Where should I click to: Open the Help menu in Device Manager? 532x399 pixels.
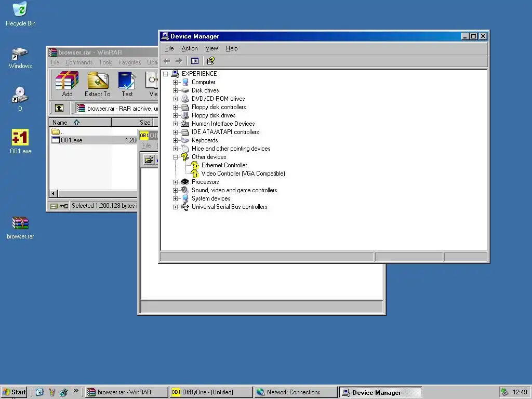coord(232,48)
